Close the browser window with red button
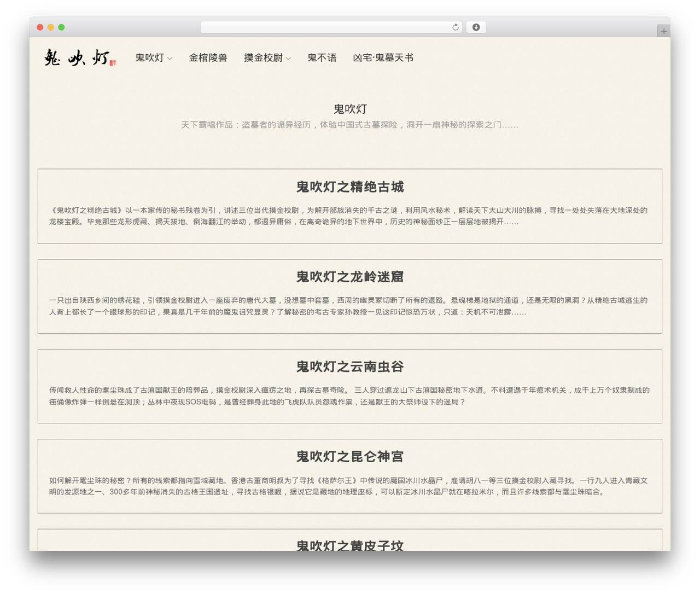 [40, 27]
